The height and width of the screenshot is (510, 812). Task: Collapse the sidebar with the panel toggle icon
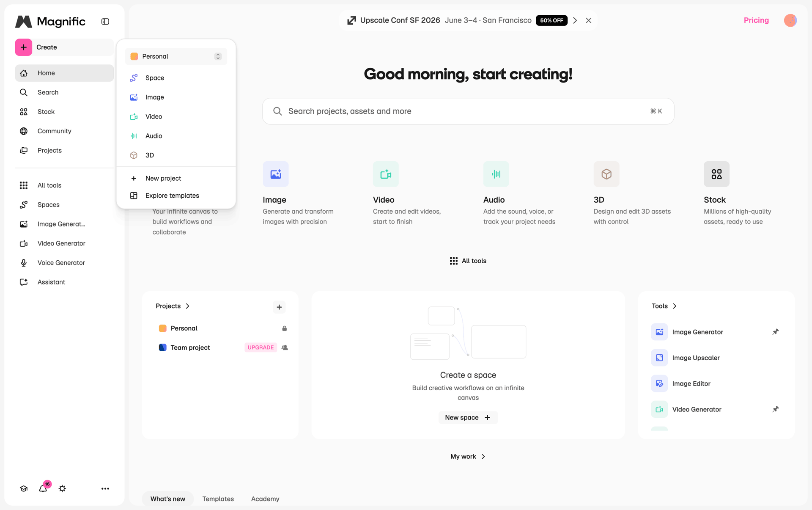coord(105,21)
